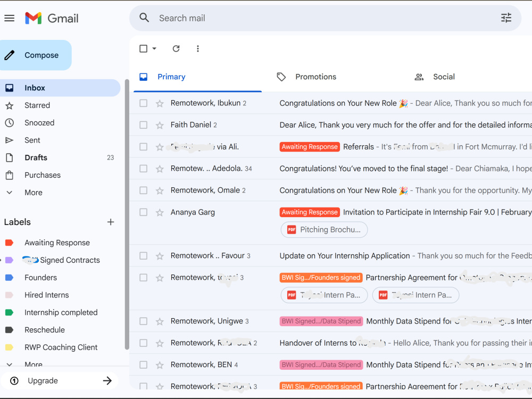Open the Update on Your Internship Application email

pos(331,256)
